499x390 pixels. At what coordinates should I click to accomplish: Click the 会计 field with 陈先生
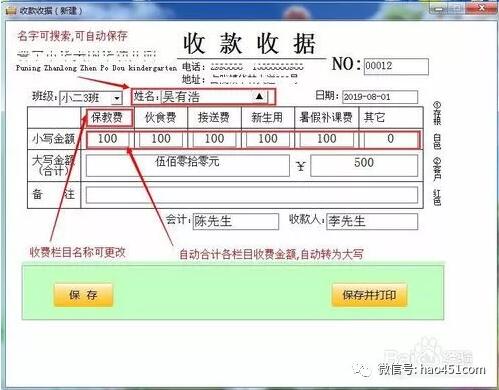click(236, 221)
